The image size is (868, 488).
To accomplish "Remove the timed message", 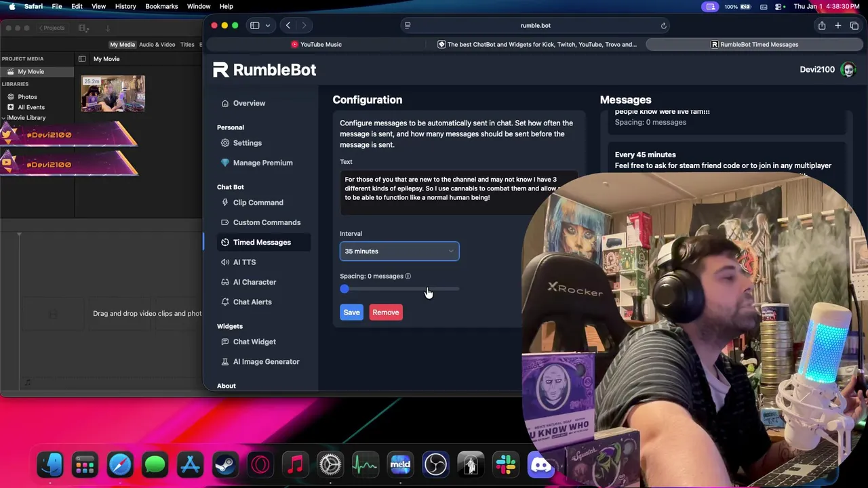I will tap(385, 312).
